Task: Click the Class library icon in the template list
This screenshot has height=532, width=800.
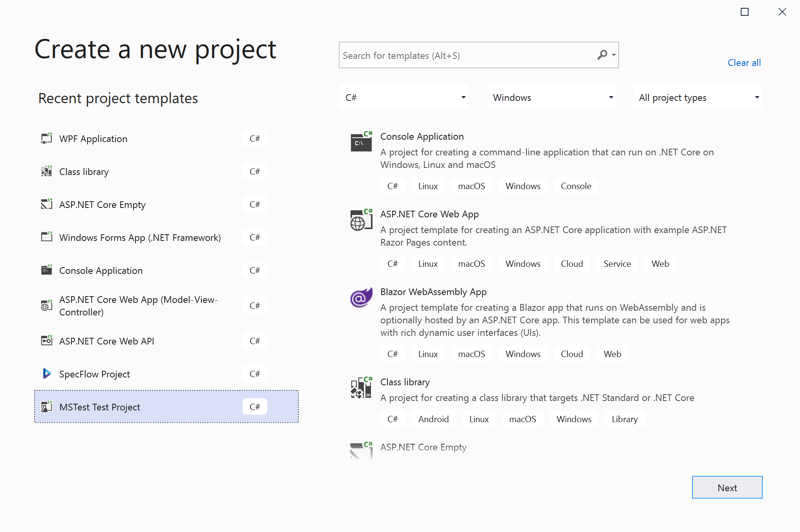Action: (x=361, y=388)
